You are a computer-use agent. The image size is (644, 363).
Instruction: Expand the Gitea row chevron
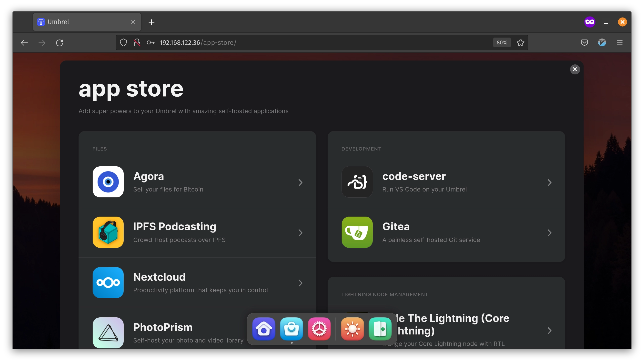[x=550, y=233]
